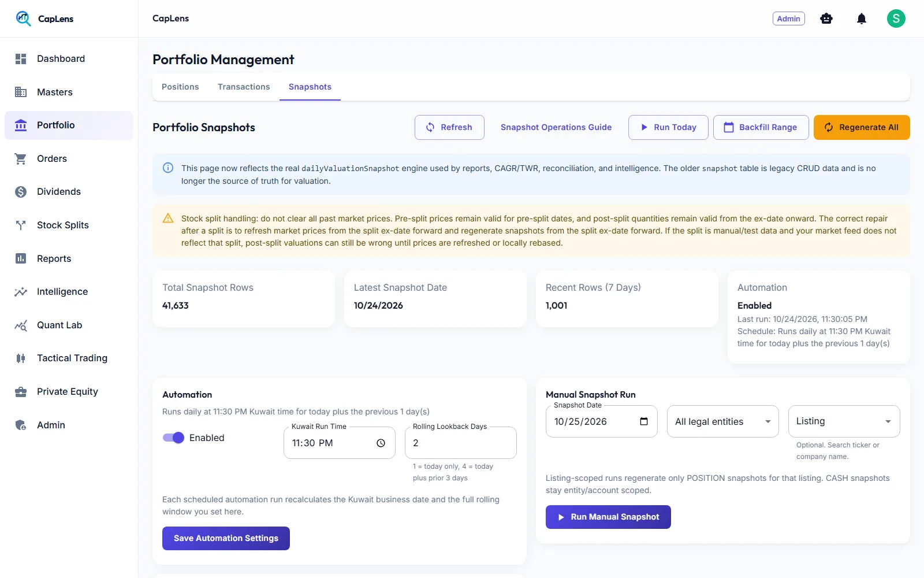Screen dimensions: 924x578
Task: Toggle the Enabled automation switch
Action: [x=173, y=438]
